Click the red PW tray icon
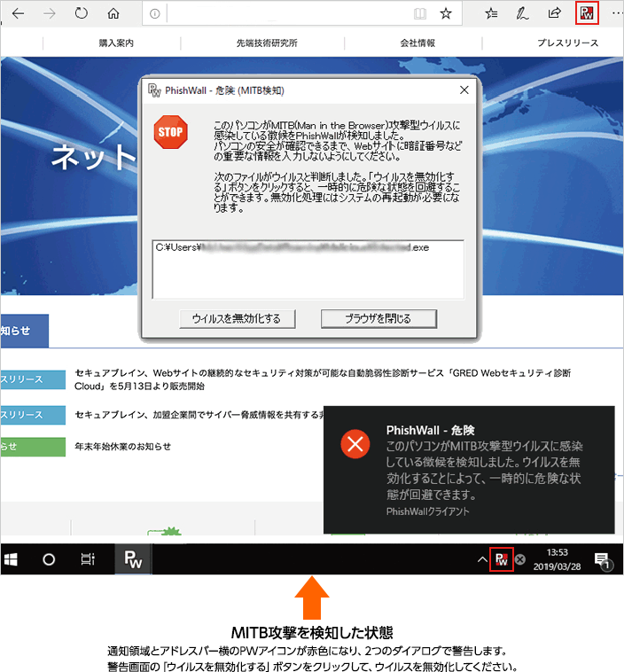The height and width of the screenshot is (672, 624). click(x=502, y=559)
